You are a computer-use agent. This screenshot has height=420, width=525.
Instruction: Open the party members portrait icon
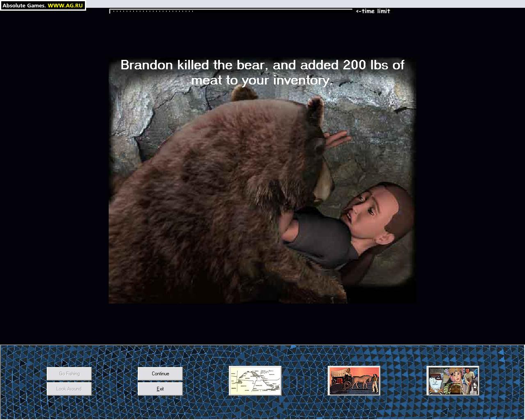point(453,381)
